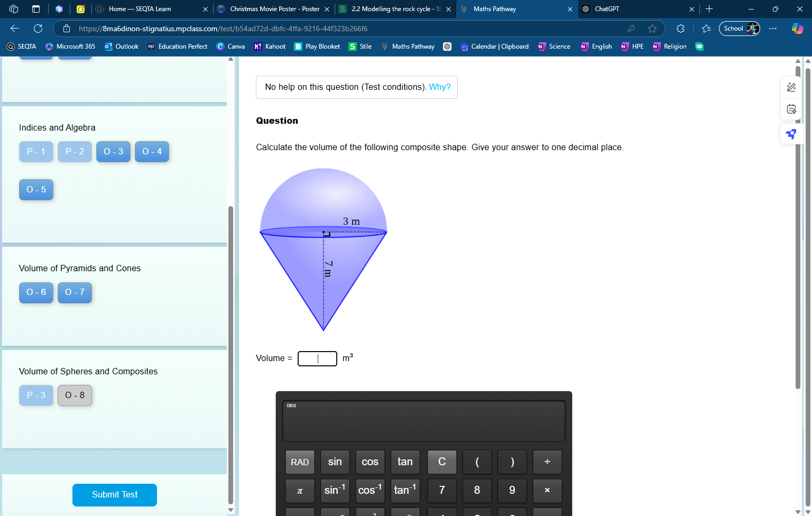
Task: Open Play Blooket bookmark
Action: tap(317, 47)
